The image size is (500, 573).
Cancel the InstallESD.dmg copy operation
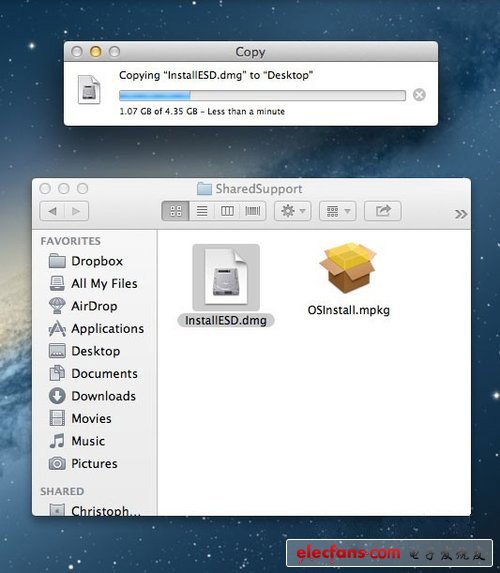419,95
